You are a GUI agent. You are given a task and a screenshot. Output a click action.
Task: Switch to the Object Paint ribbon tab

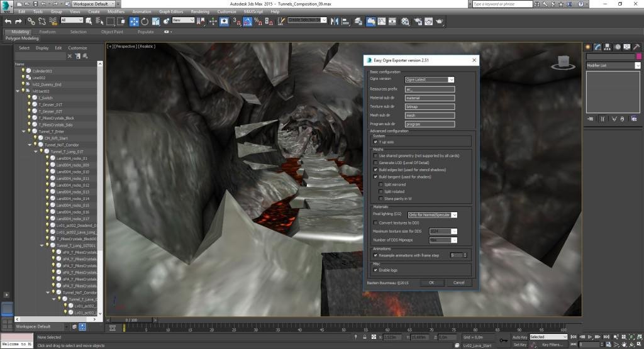pyautogui.click(x=112, y=31)
